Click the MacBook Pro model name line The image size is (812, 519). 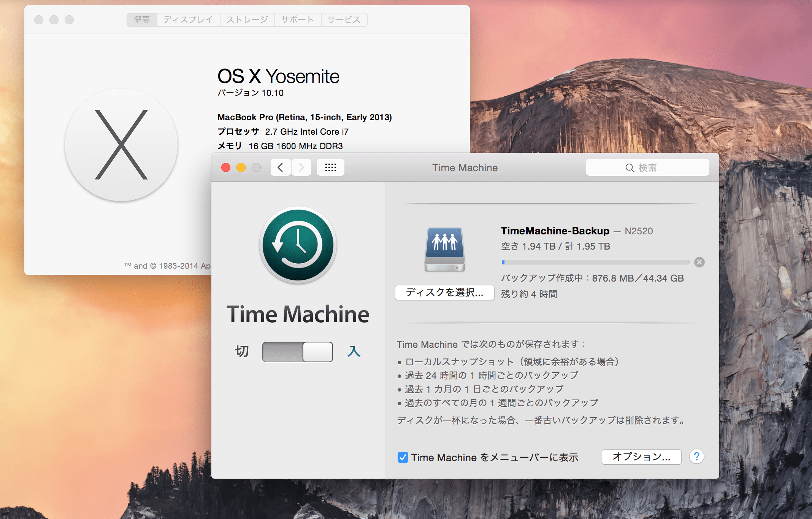click(x=304, y=117)
